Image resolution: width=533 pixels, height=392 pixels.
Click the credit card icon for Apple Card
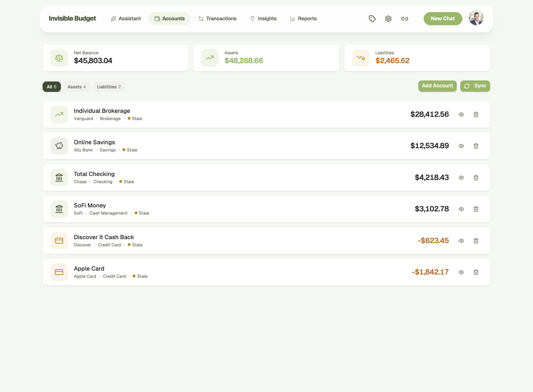tap(59, 272)
